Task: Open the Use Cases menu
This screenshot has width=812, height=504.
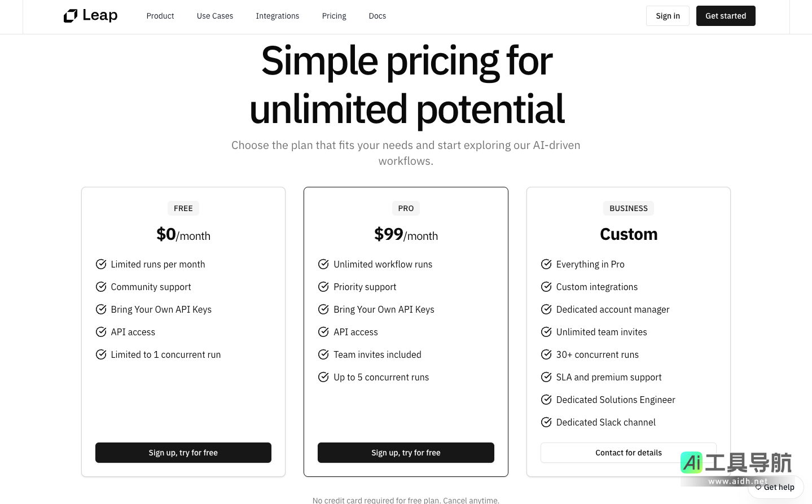Action: click(x=215, y=16)
